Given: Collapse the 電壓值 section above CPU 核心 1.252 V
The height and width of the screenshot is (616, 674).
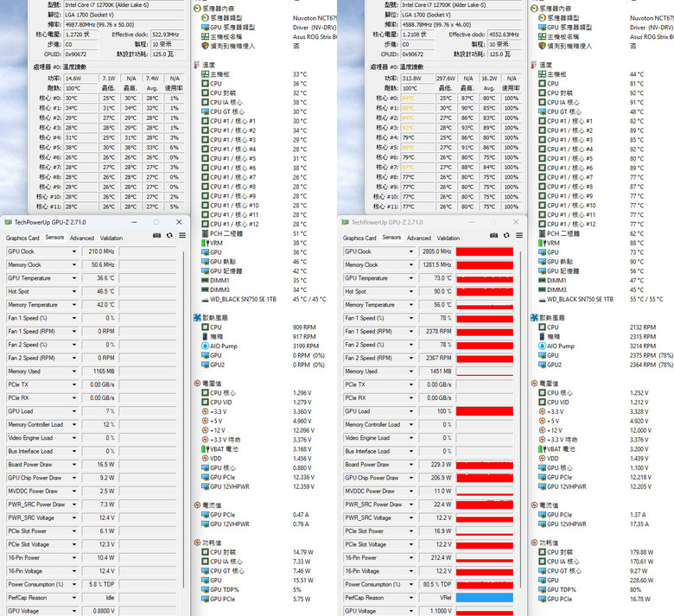Looking at the screenshot, I should pyautogui.click(x=534, y=384).
